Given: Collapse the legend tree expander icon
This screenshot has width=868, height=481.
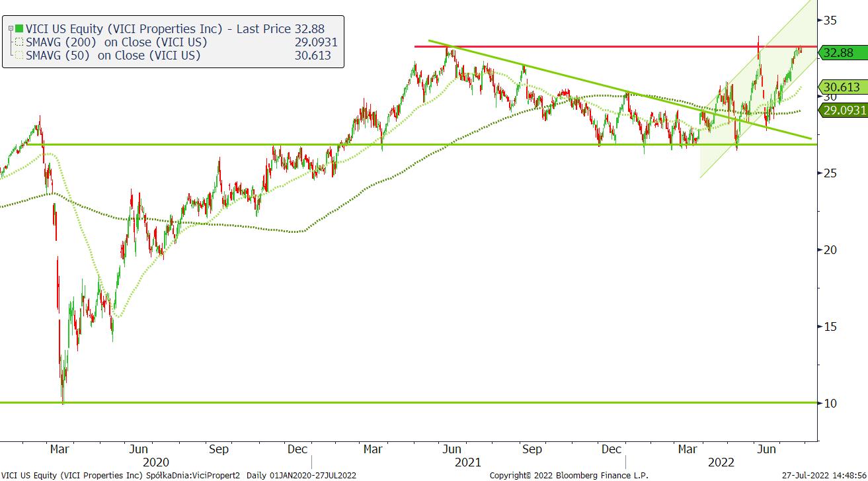Looking at the screenshot, I should (x=11, y=28).
